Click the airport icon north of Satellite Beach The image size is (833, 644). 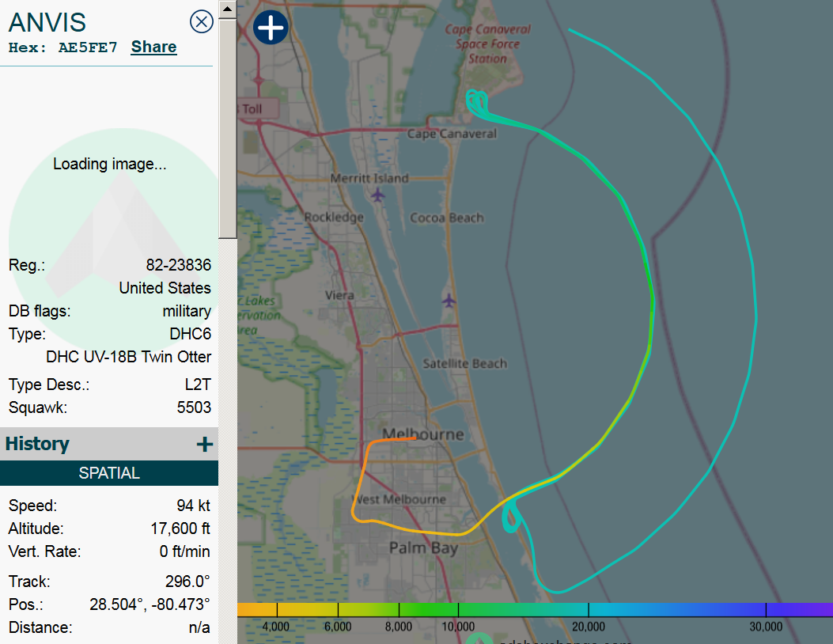point(449,301)
